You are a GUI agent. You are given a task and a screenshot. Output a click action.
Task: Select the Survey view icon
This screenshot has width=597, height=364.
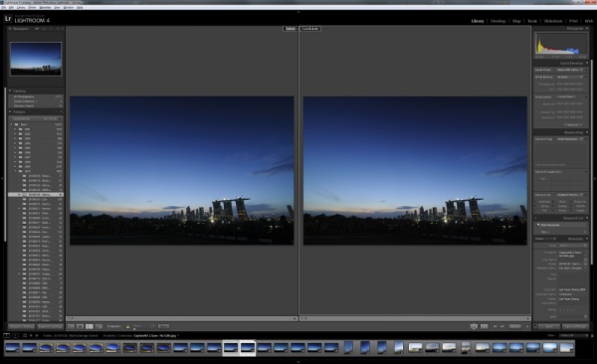tap(99, 326)
